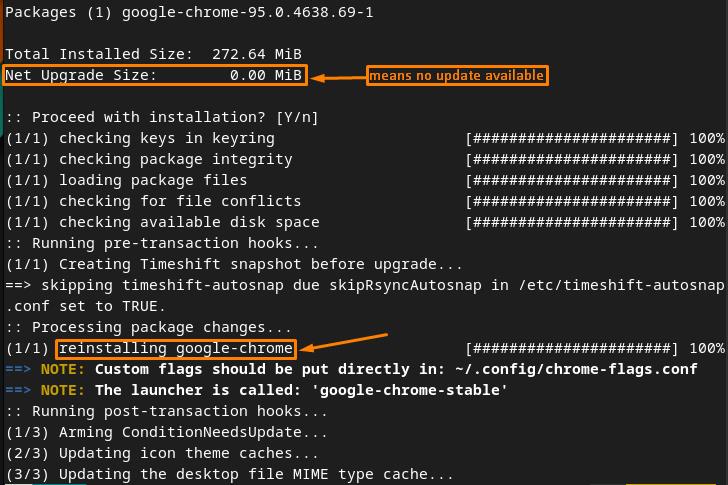The width and height of the screenshot is (728, 485).
Task: Click the blue arrow before the launcher NOTE
Action: coord(18,390)
